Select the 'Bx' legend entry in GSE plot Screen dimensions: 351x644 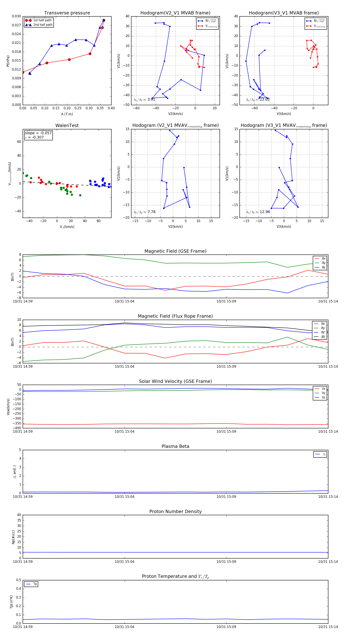(320, 259)
